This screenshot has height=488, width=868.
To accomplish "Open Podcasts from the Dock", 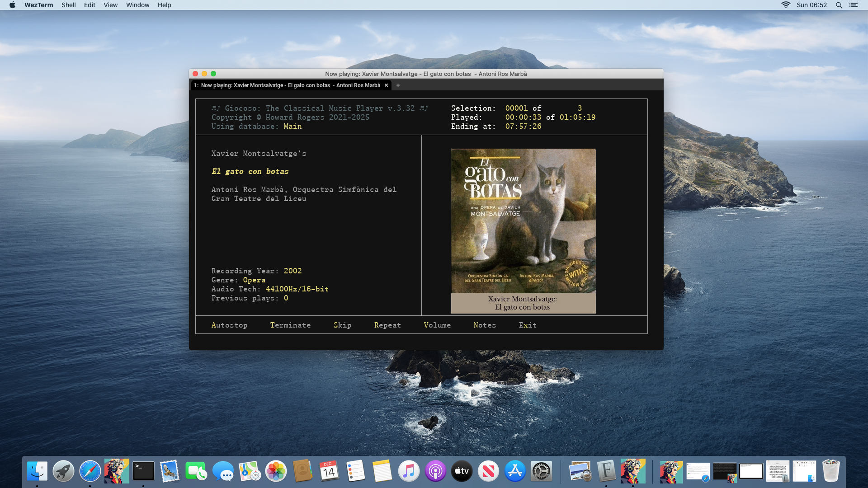I will (435, 471).
